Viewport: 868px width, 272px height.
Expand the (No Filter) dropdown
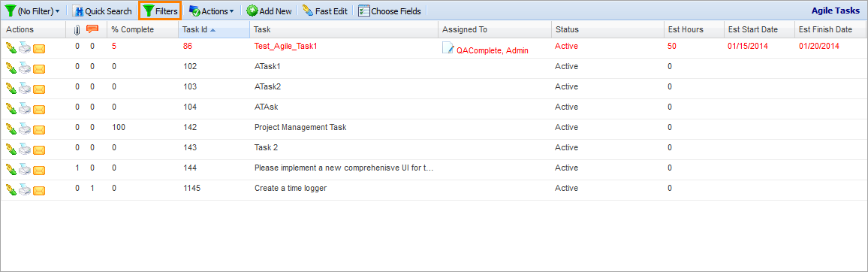point(32,11)
